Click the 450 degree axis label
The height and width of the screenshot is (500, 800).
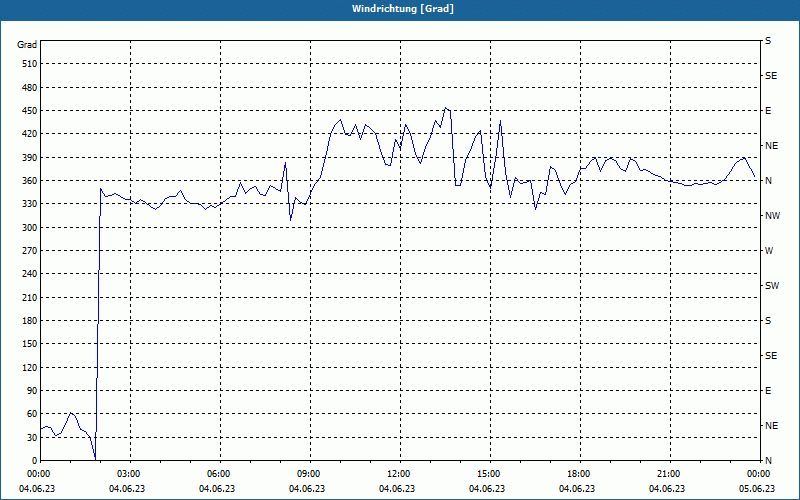pos(30,111)
